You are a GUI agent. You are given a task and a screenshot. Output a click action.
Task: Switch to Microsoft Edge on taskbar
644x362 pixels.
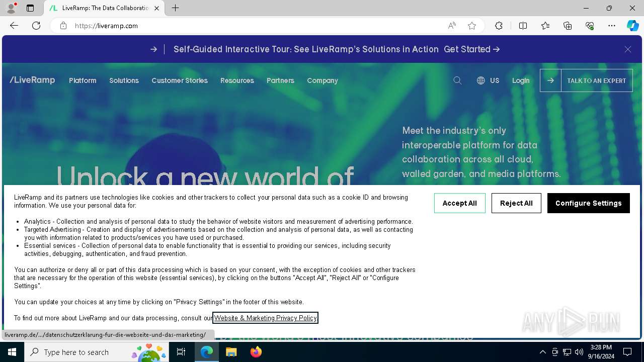coord(207,352)
